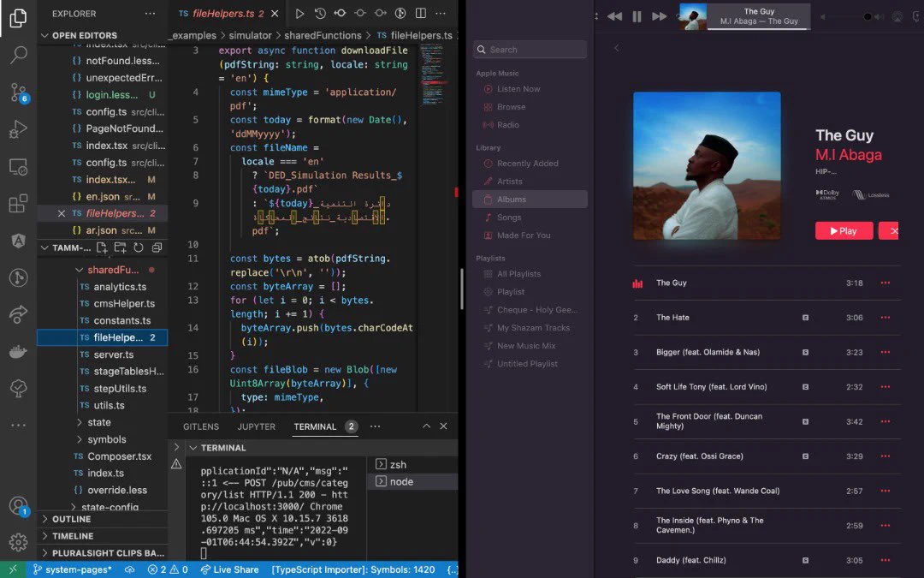Open Radio in Music sidebar
The height and width of the screenshot is (578, 924).
click(507, 125)
